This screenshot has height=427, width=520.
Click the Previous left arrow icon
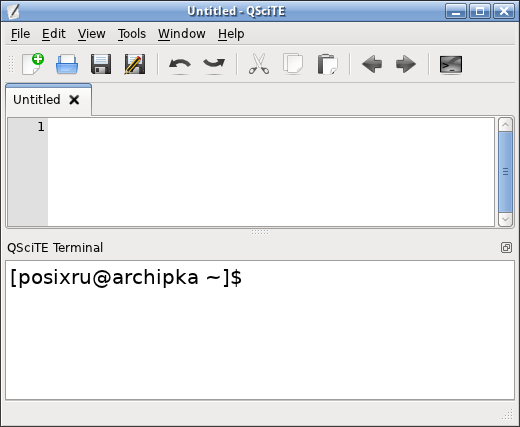(372, 64)
